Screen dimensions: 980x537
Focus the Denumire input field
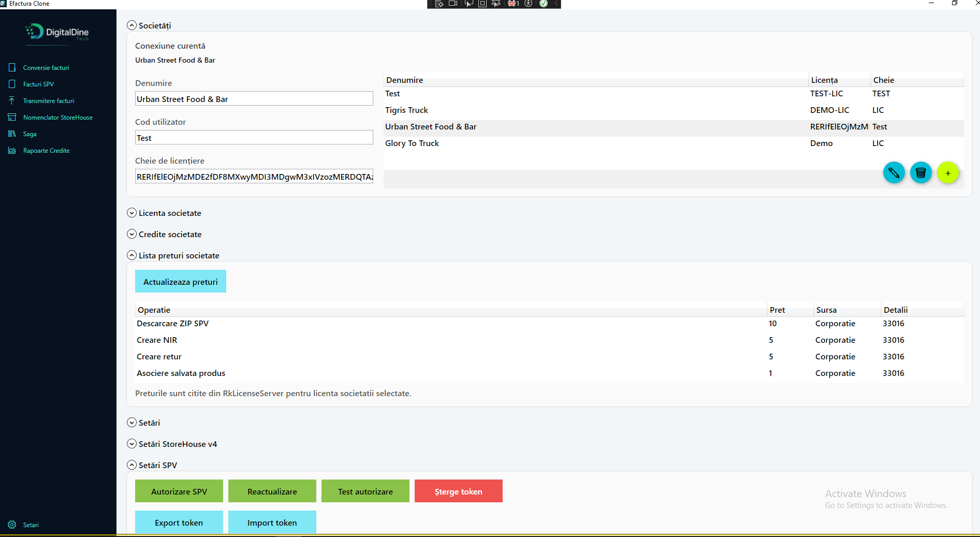pyautogui.click(x=254, y=98)
